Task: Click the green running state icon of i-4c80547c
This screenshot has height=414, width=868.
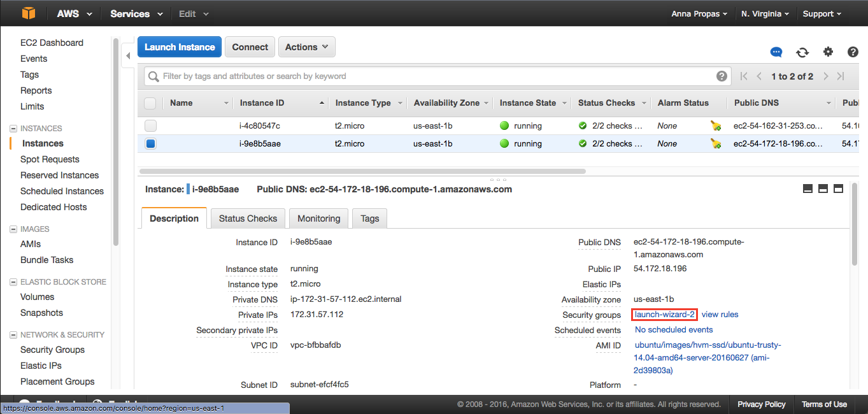Action: coord(504,125)
